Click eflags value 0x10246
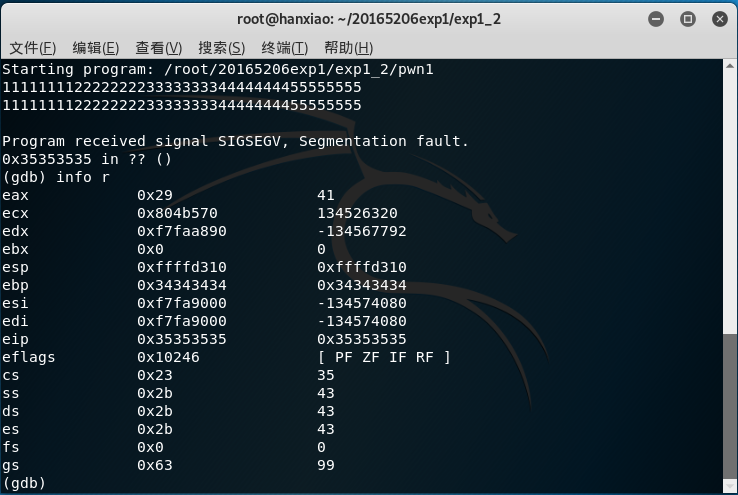Screen dimensions: 738x495 coord(168,357)
